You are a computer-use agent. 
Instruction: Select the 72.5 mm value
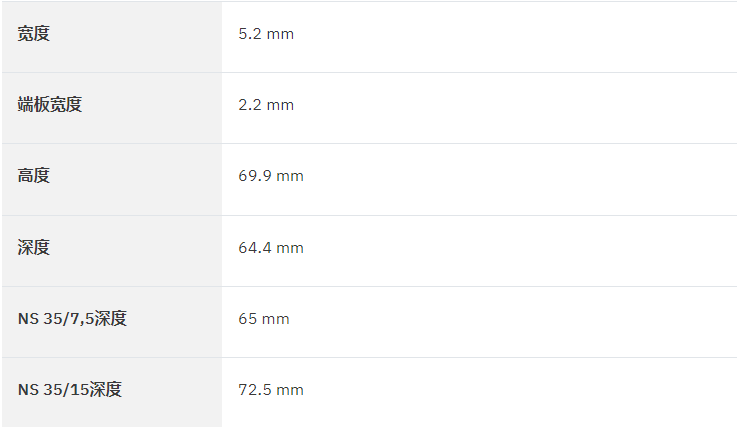pos(271,390)
